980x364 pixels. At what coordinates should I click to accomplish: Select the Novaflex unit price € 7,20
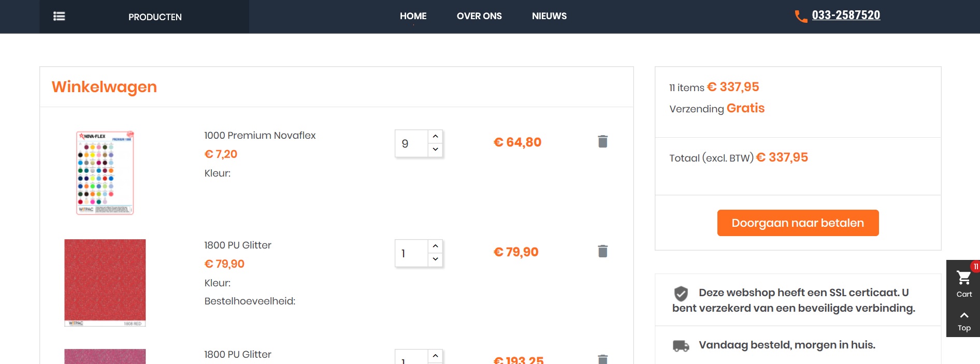click(221, 154)
